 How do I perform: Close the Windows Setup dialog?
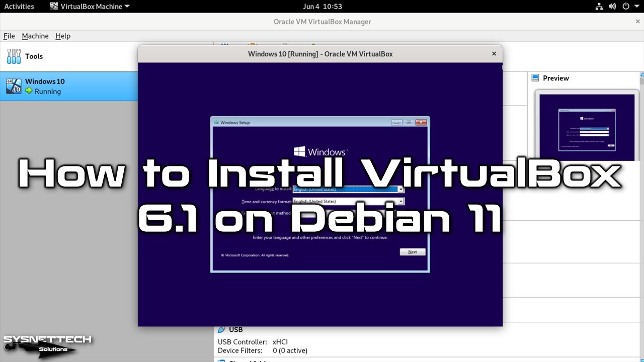coord(421,122)
